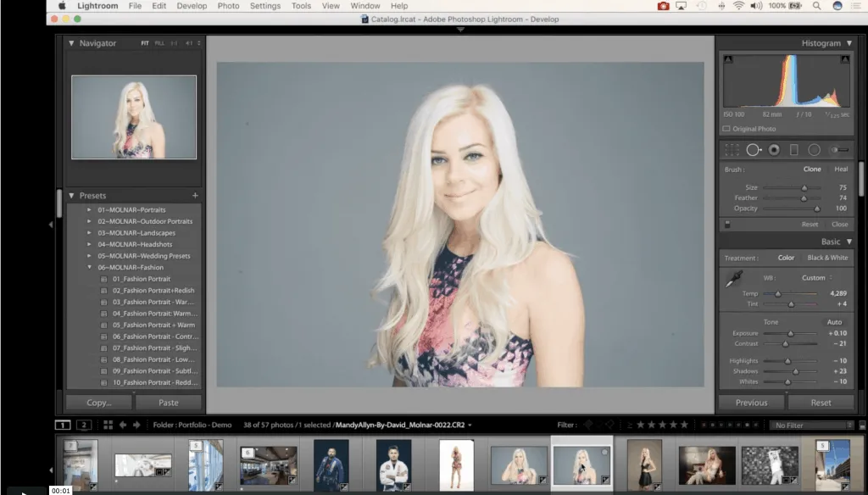The width and height of the screenshot is (868, 495).
Task: Collapse the Navigator panel
Action: [x=71, y=42]
